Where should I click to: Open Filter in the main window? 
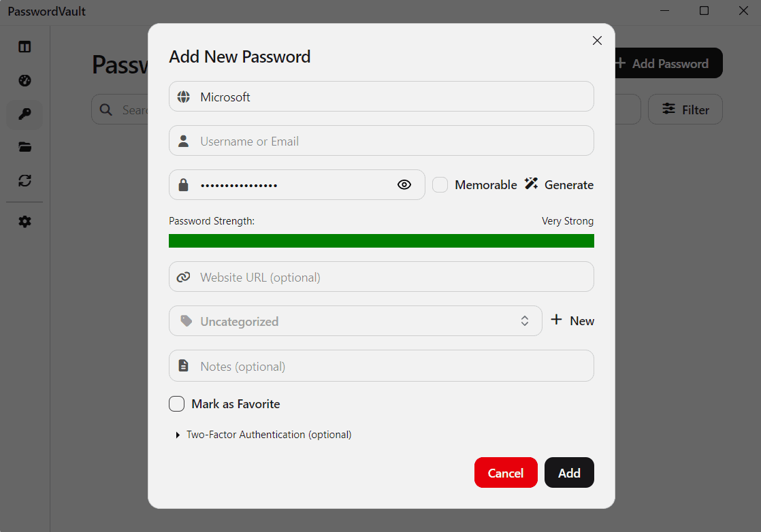[685, 110]
